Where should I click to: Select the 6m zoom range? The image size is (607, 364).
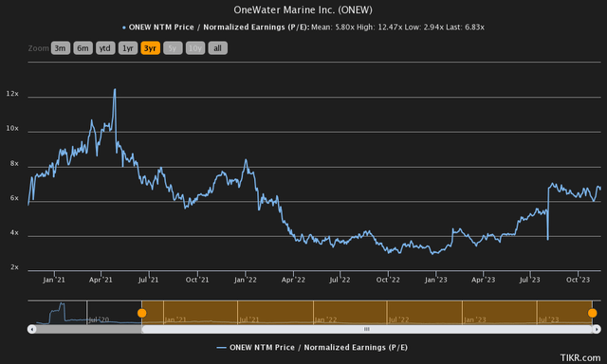point(83,48)
